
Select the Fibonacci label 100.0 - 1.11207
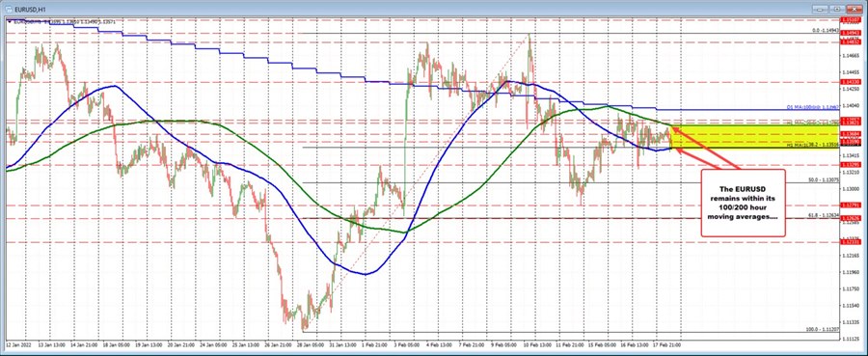823,329
